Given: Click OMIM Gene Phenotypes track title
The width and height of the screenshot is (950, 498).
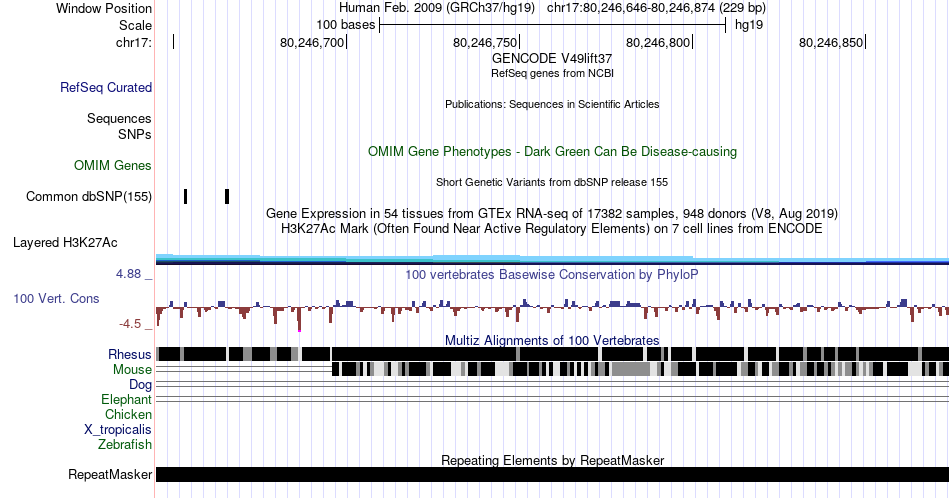Looking at the screenshot, I should point(552,151).
